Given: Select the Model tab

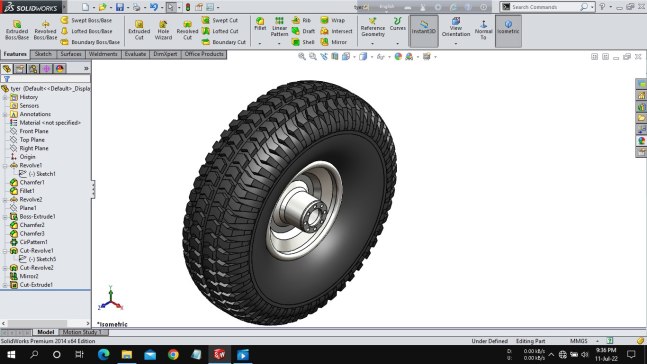Looking at the screenshot, I should coord(45,332).
